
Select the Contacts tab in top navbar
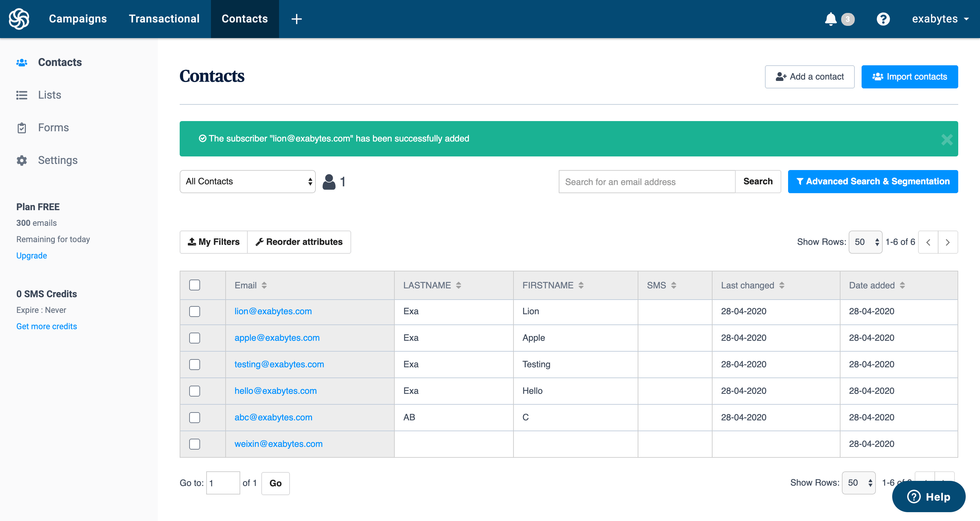click(x=245, y=19)
